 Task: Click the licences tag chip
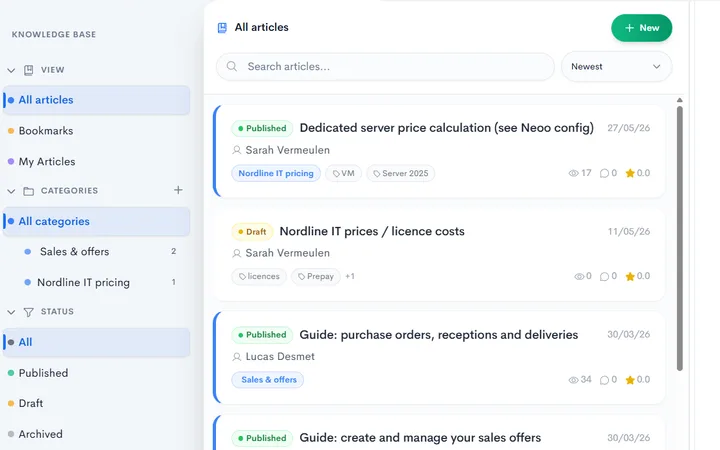(x=259, y=276)
